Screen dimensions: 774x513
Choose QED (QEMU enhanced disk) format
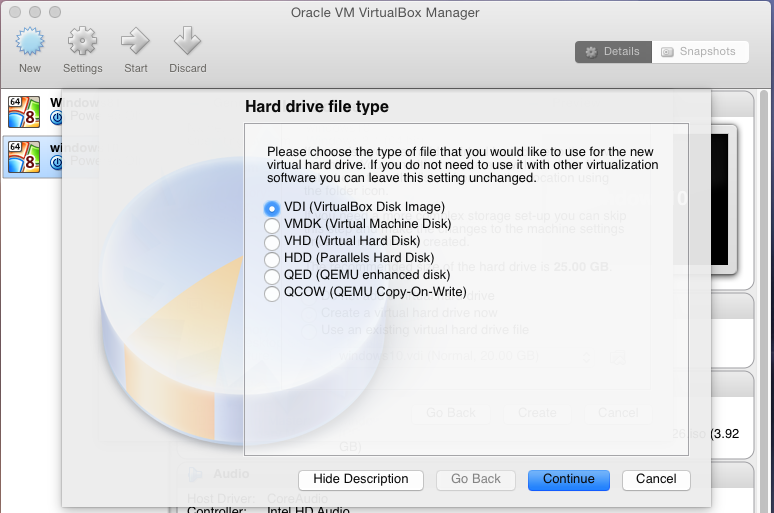pyautogui.click(x=271, y=276)
